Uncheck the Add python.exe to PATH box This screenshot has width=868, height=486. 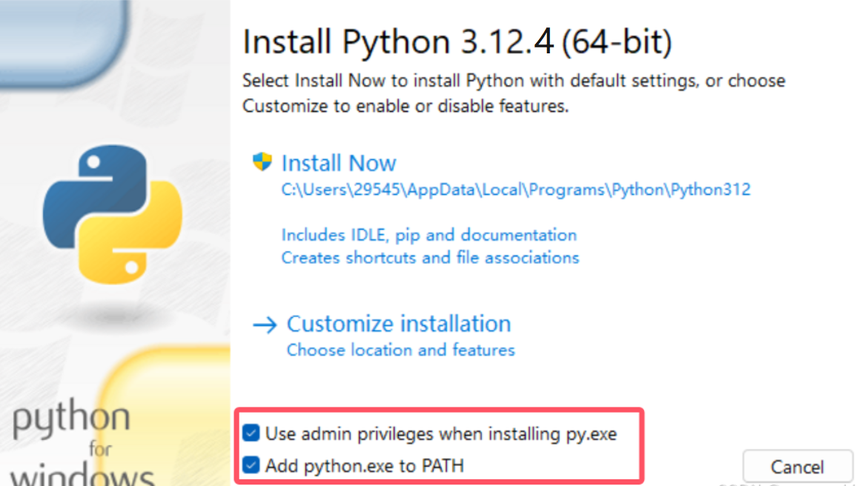[x=252, y=465]
